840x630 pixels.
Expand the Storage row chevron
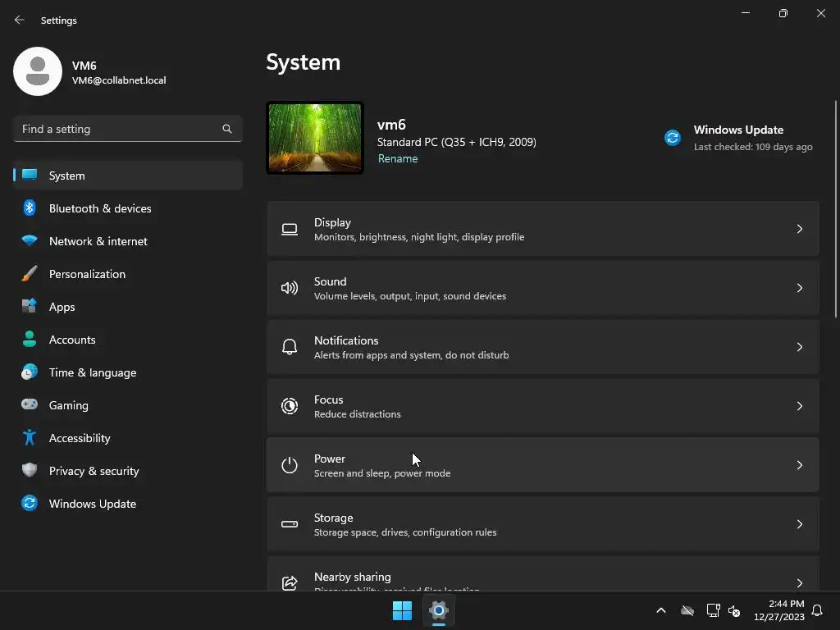799,524
